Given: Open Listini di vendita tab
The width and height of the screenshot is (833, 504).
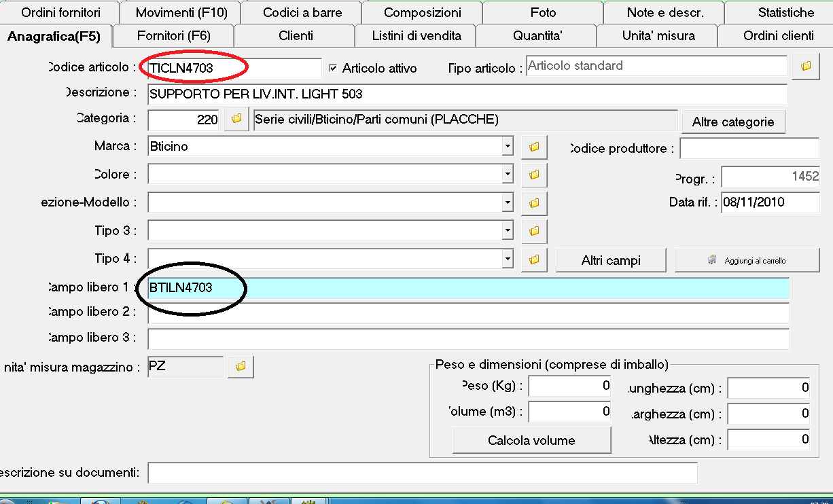Looking at the screenshot, I should click(x=416, y=35).
